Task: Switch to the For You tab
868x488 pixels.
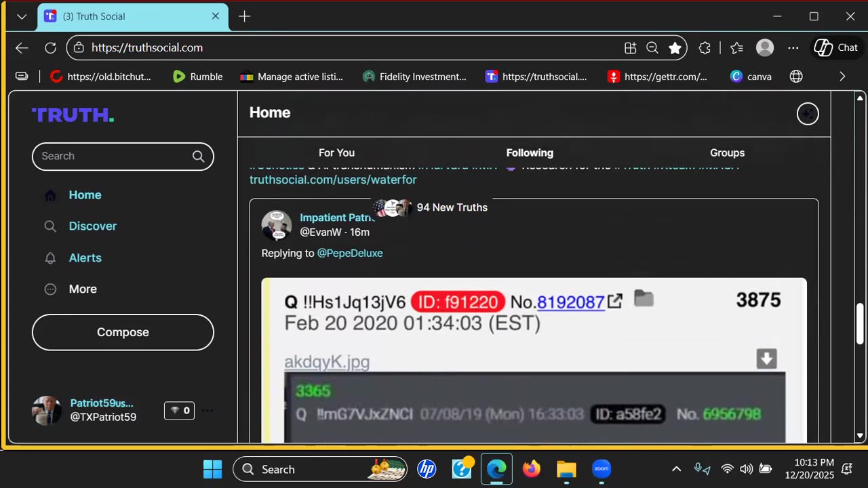Action: [336, 153]
